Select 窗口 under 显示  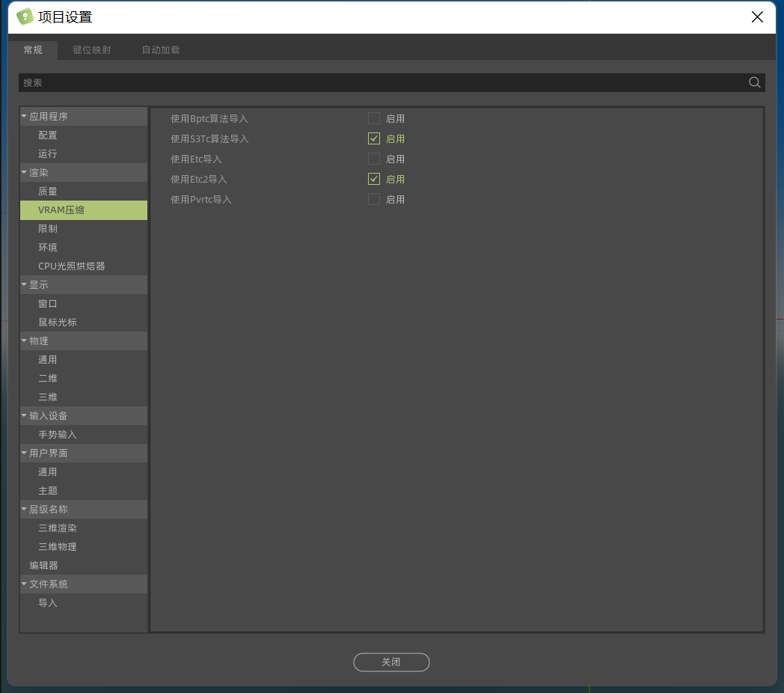pyautogui.click(x=84, y=304)
